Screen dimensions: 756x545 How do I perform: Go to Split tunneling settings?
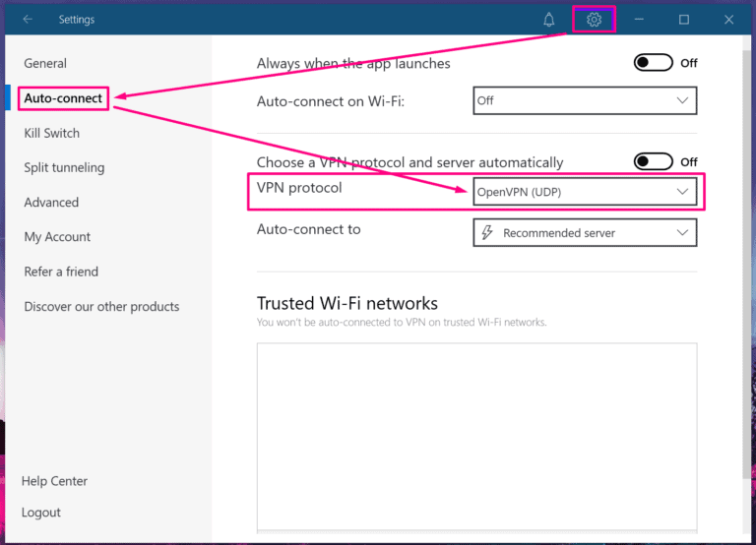[x=64, y=167]
